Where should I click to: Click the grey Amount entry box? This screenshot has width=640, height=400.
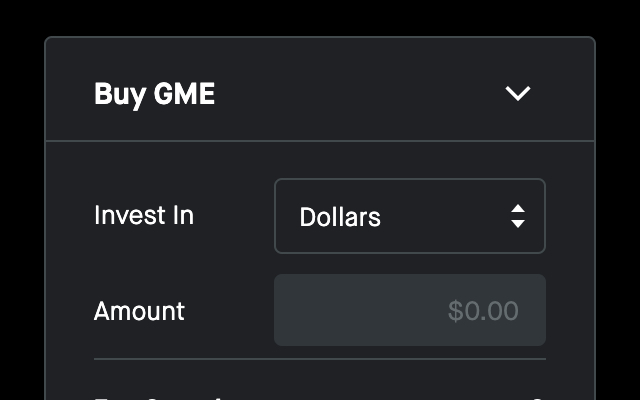[410, 310]
